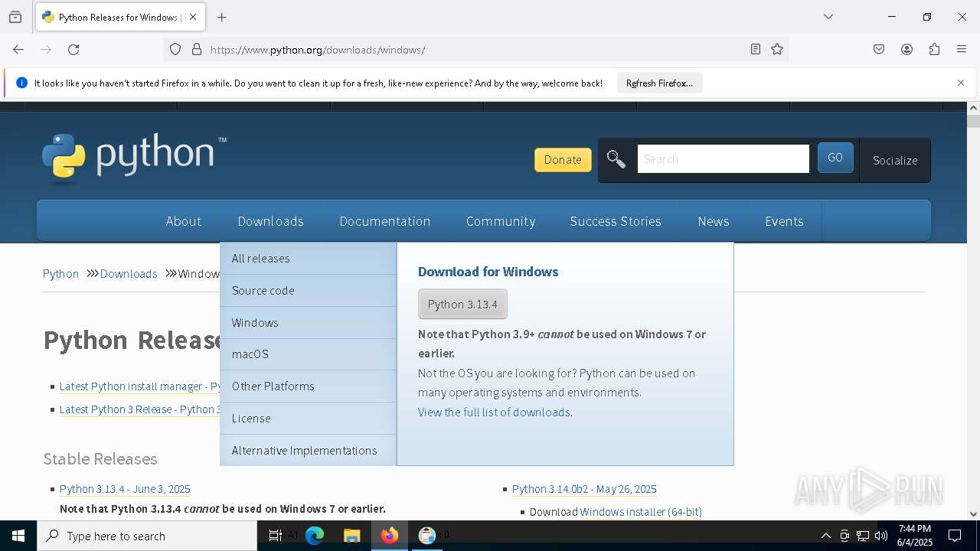980x551 pixels.
Task: Focus the site search input field
Action: pos(723,159)
